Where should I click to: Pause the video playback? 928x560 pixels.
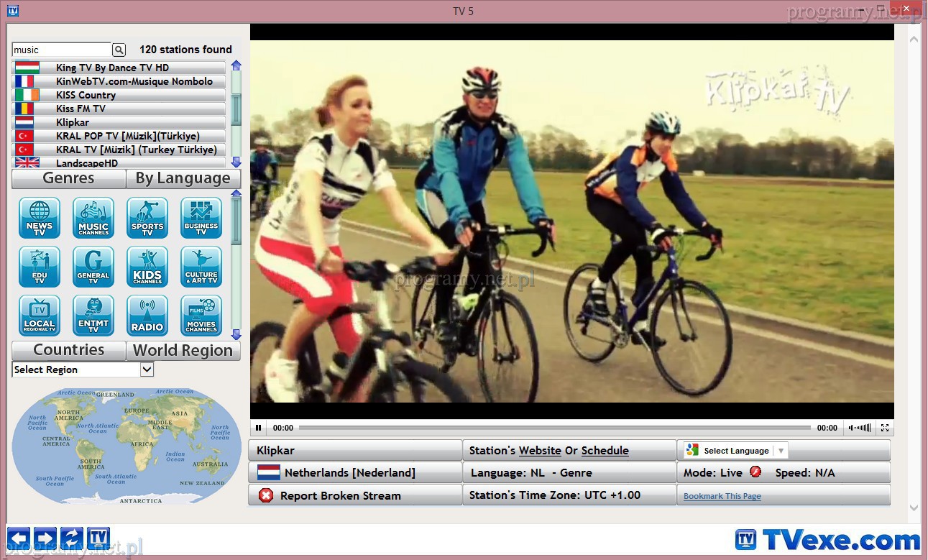point(259,428)
